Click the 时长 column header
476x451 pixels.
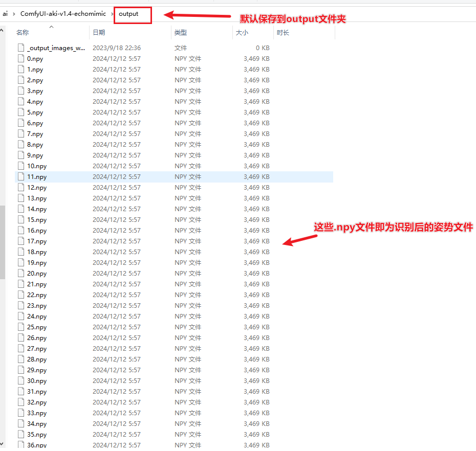(283, 33)
